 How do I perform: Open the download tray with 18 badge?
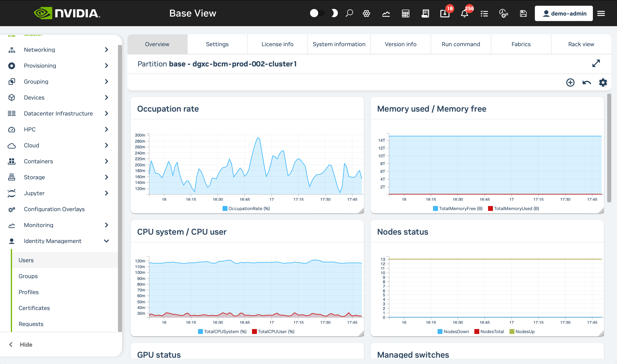pos(445,13)
